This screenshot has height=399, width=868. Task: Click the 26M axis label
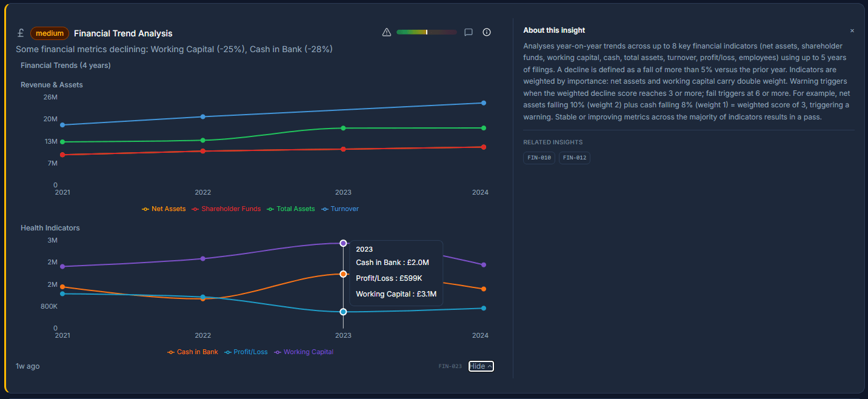coord(50,97)
